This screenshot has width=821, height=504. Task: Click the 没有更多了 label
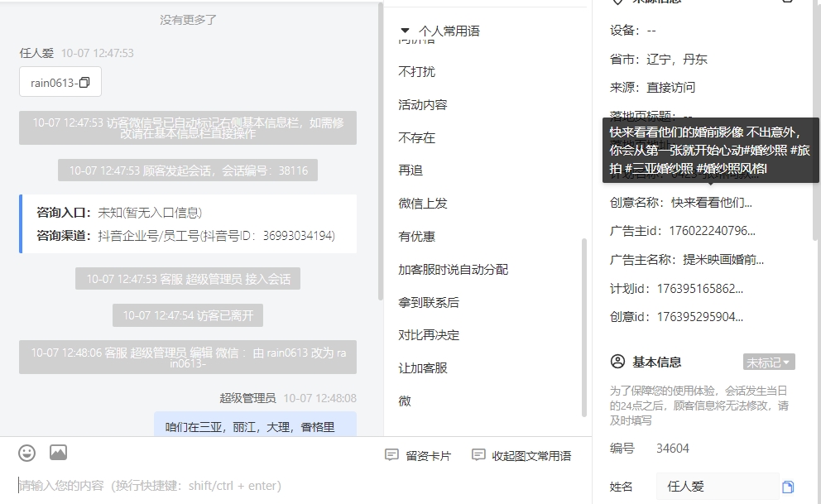[x=188, y=20]
